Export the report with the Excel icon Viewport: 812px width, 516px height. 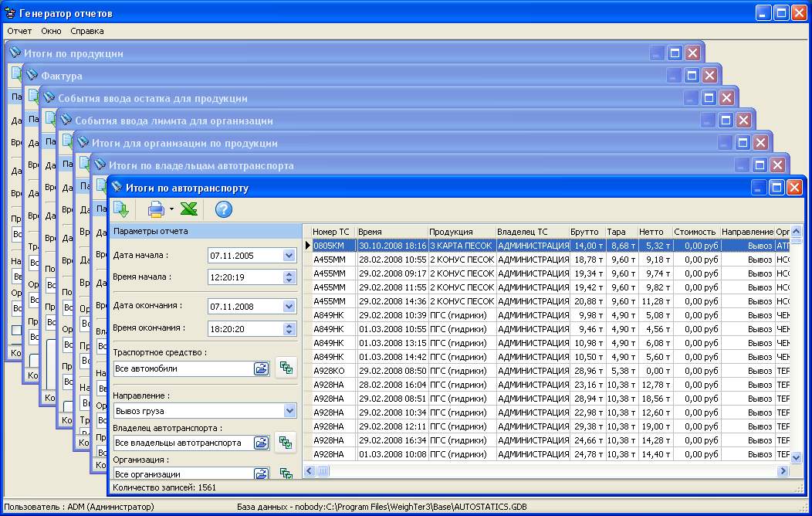[x=189, y=209]
